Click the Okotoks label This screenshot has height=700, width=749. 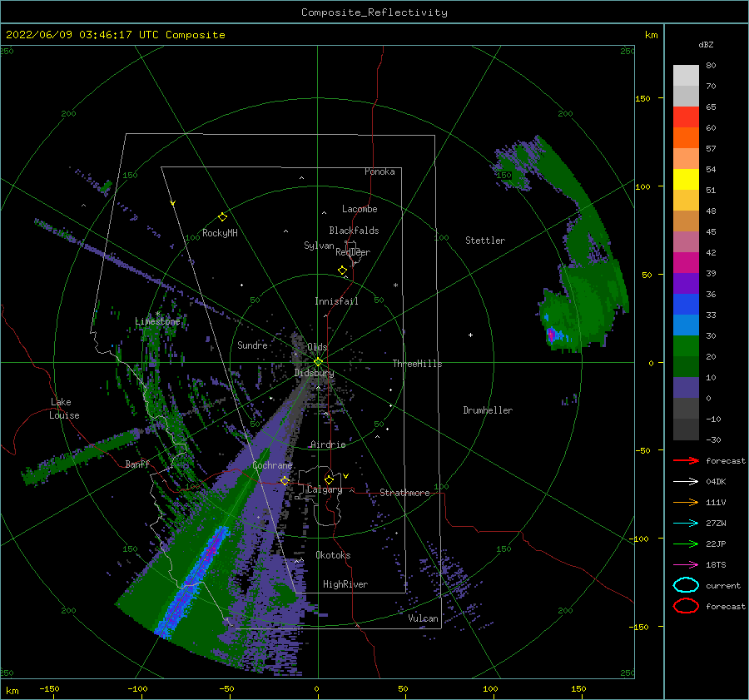click(333, 555)
